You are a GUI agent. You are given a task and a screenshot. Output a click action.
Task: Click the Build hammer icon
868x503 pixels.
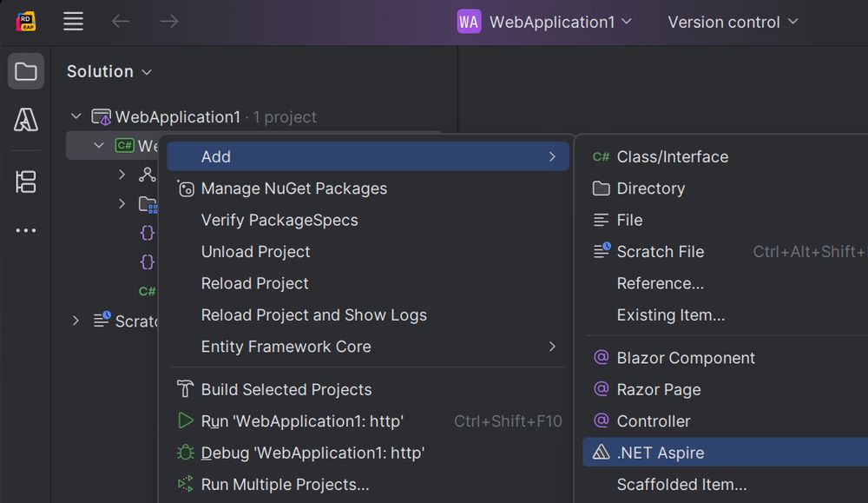(185, 389)
